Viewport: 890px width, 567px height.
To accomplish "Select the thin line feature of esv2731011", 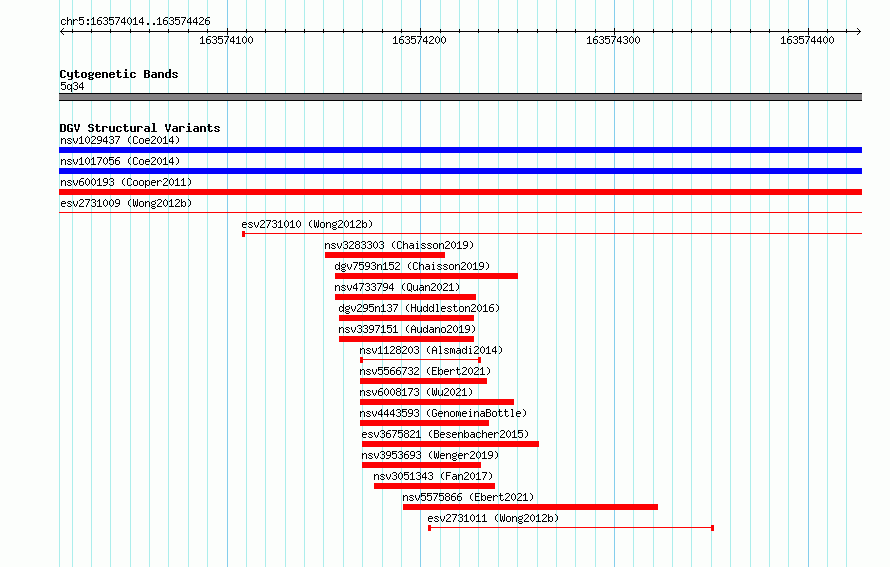I will click(571, 528).
